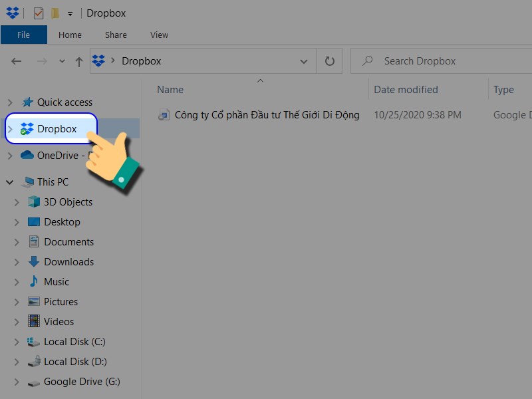
Task: Select the Quick access star icon
Action: coord(27,102)
